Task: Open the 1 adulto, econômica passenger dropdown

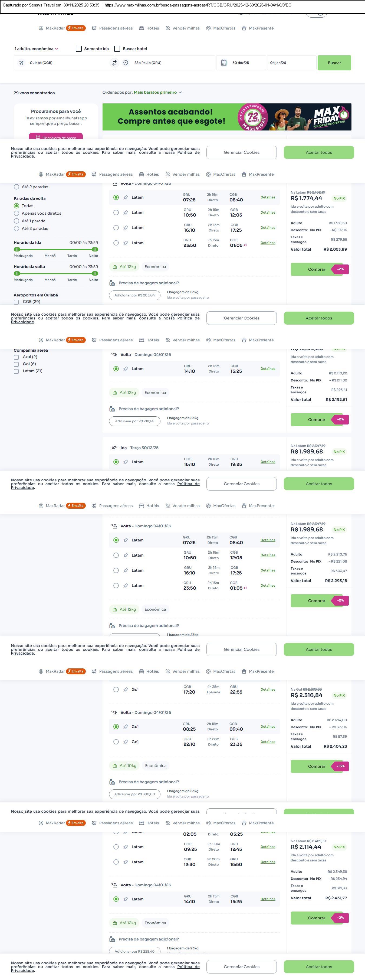Action: [x=37, y=49]
